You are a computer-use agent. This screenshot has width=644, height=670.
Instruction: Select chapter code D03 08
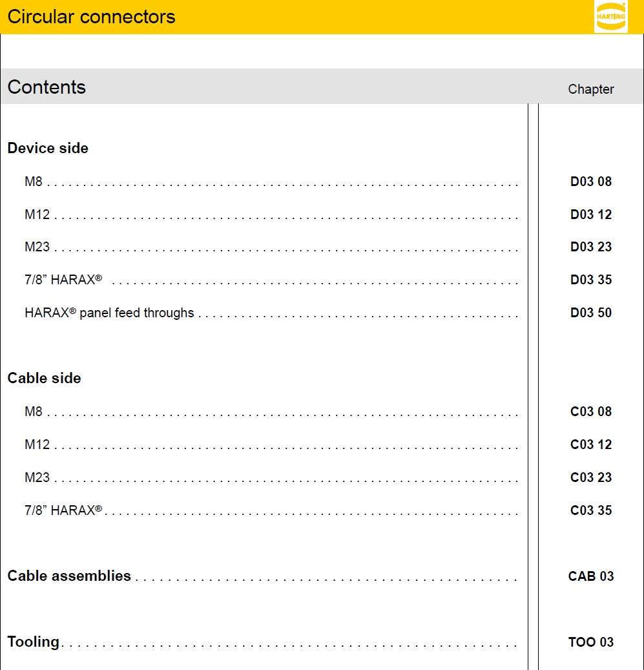(591, 182)
